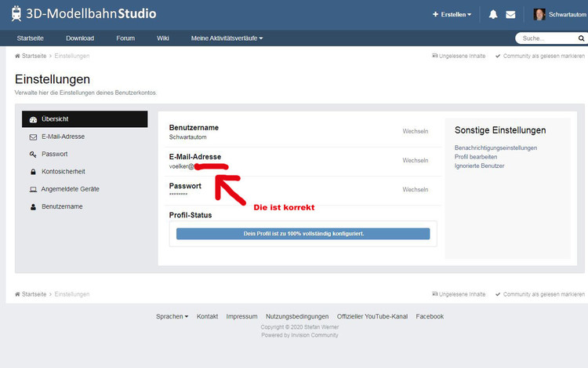Click the notification bell icon

point(493,14)
